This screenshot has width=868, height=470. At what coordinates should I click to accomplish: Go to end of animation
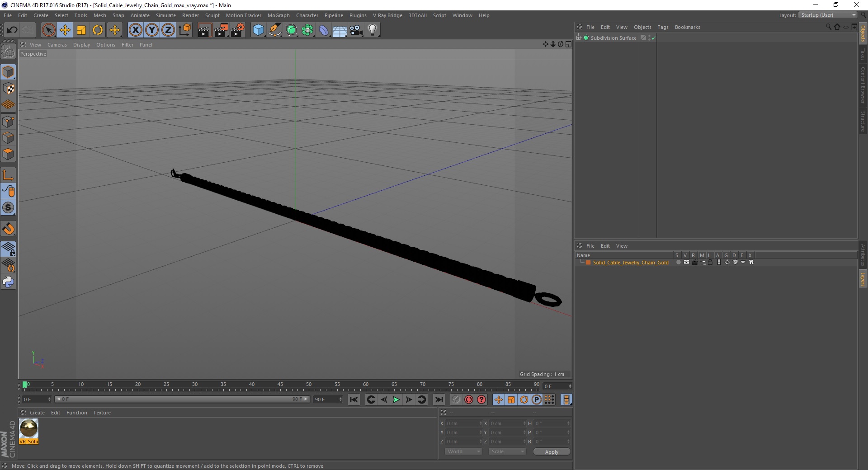click(x=439, y=399)
